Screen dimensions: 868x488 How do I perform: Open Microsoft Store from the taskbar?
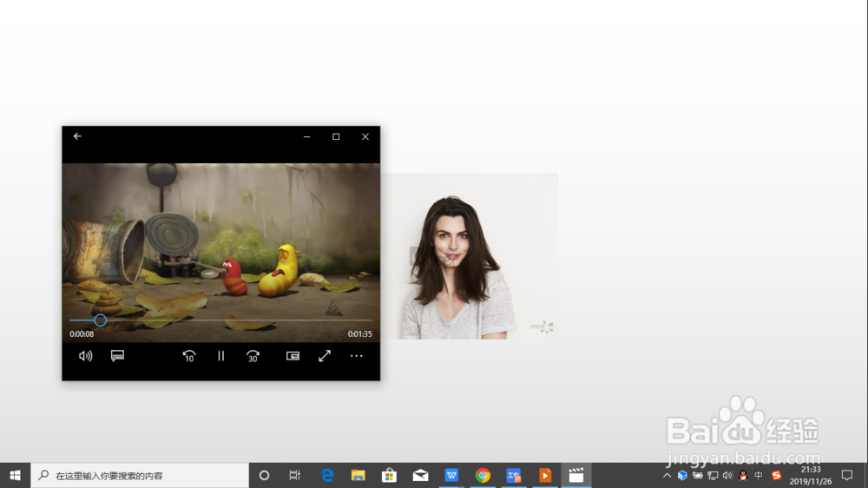click(389, 475)
